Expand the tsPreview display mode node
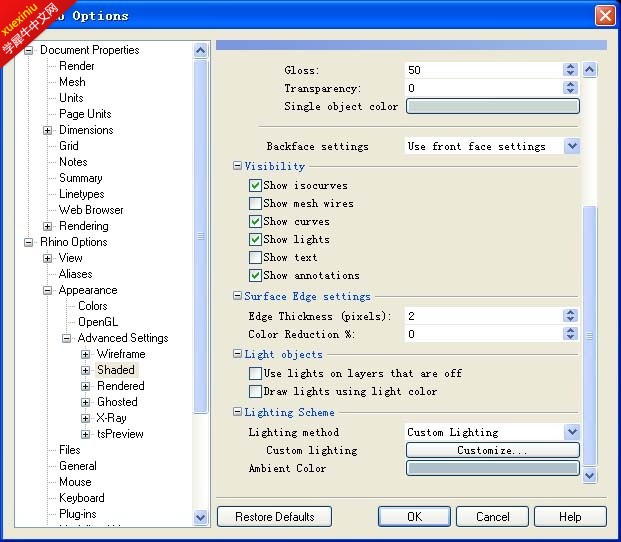Screen dimensions: 621x542 (86, 434)
